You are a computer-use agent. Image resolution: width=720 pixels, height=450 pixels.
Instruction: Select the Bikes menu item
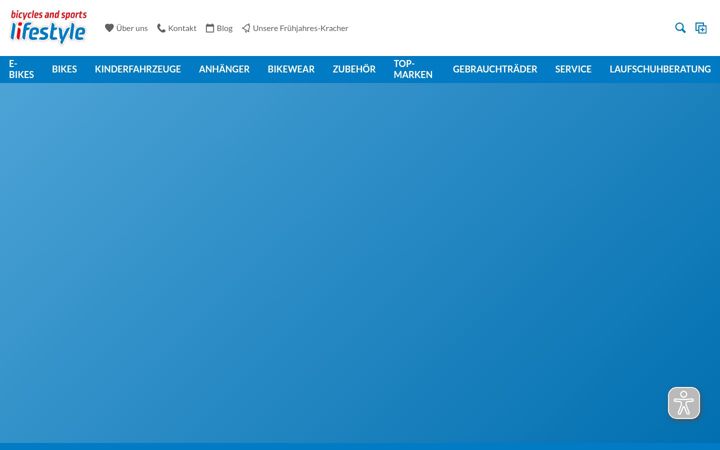point(64,69)
